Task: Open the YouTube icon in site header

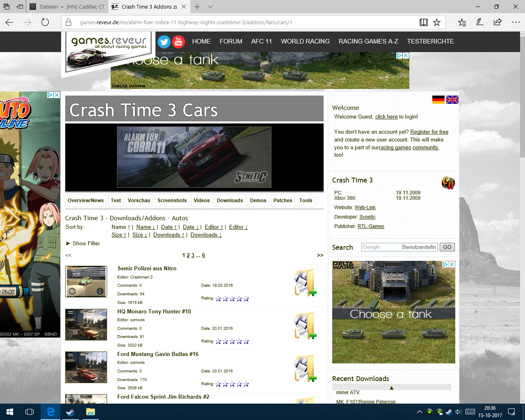Action: (178, 41)
